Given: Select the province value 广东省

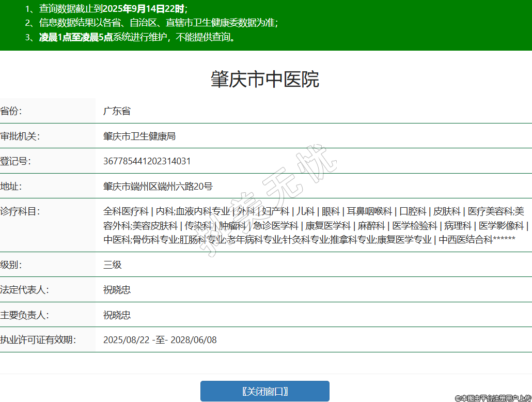Looking at the screenshot, I should coord(117,111).
